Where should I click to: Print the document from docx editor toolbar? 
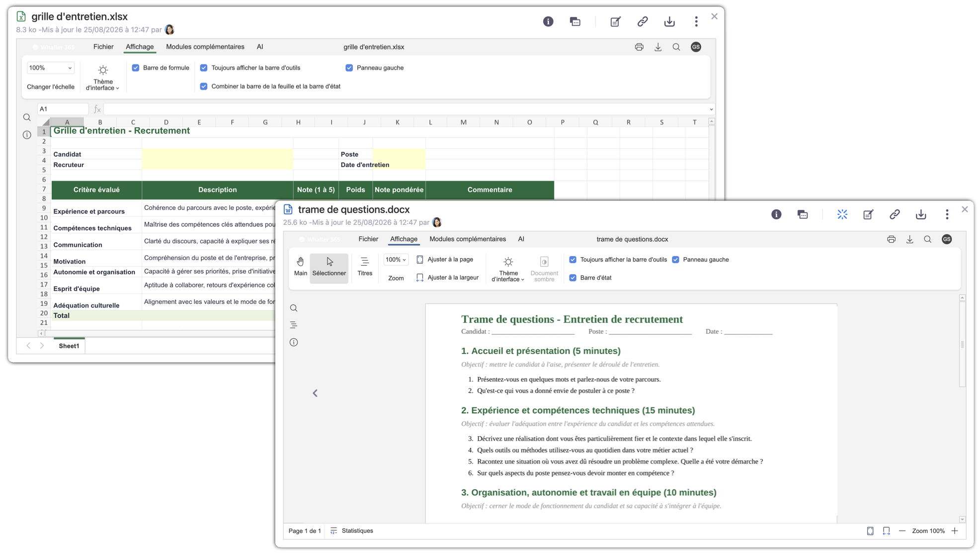click(892, 239)
